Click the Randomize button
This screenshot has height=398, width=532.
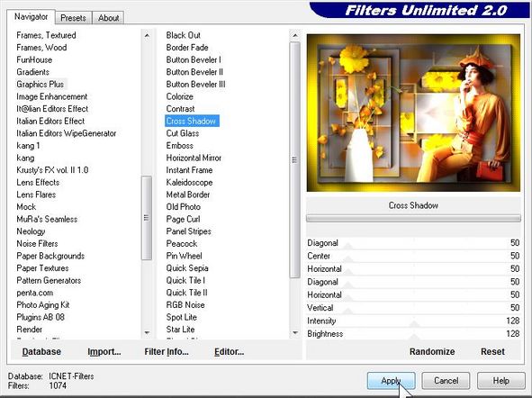[x=432, y=351]
